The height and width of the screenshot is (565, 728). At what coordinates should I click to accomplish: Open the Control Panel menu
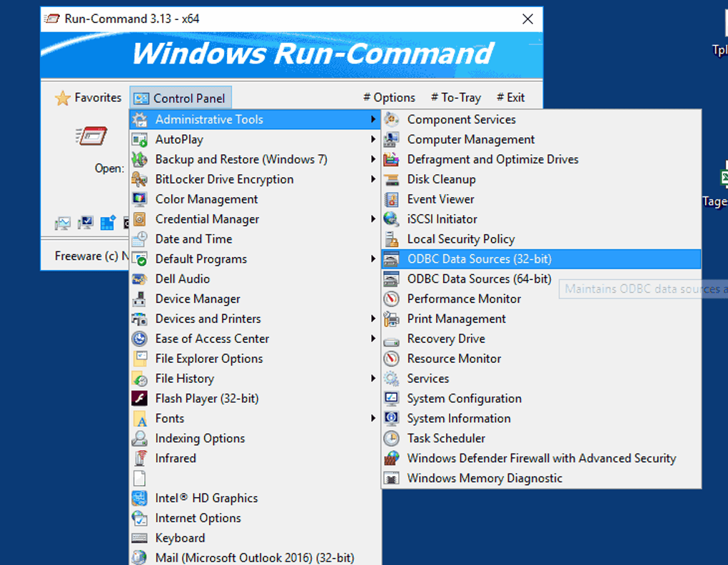181,99
